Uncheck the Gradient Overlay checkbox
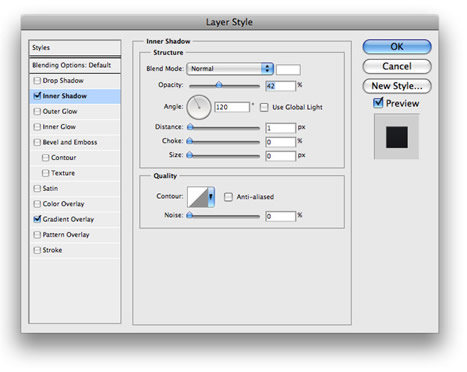467x372 pixels. point(37,219)
